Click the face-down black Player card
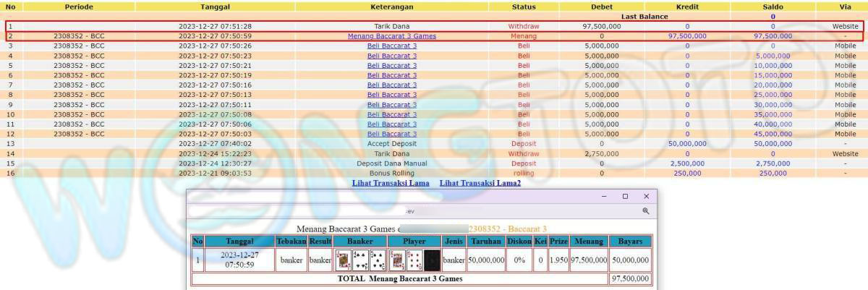 click(432, 260)
